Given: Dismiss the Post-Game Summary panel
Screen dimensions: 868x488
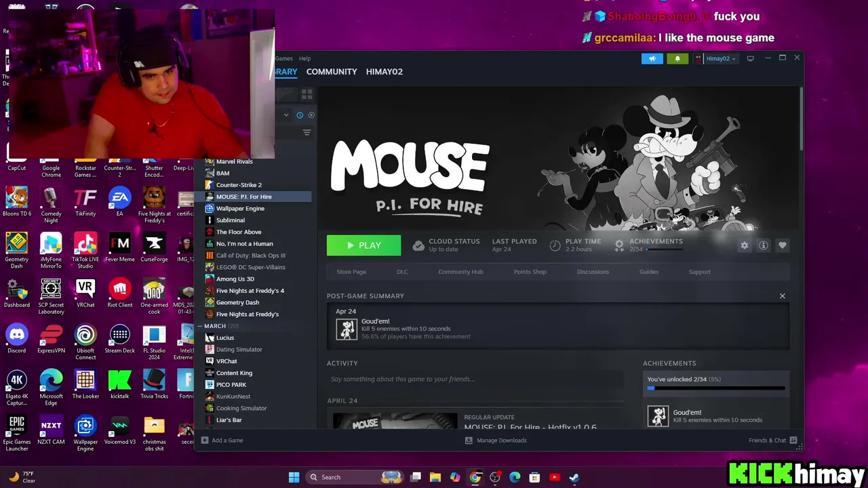Looking at the screenshot, I should (783, 296).
